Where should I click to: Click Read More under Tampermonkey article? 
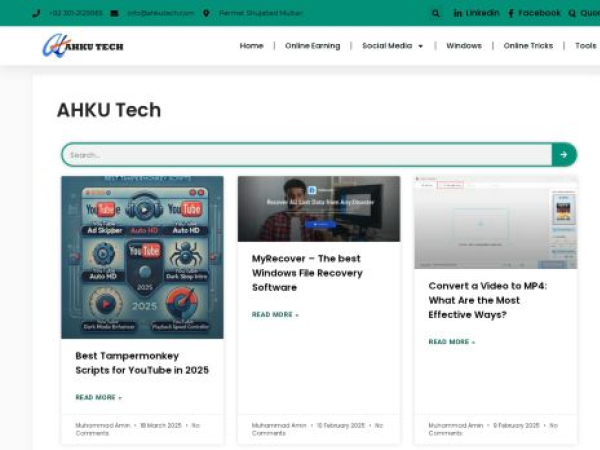click(98, 397)
